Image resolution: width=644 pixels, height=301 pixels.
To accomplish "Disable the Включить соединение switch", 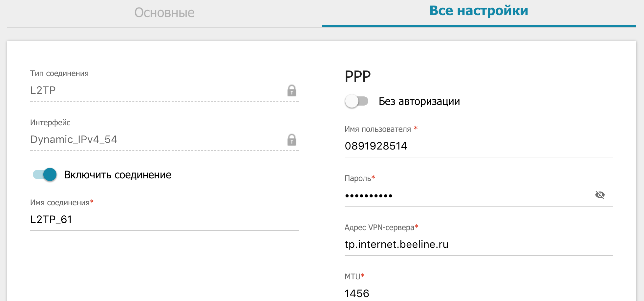I will pos(45,174).
